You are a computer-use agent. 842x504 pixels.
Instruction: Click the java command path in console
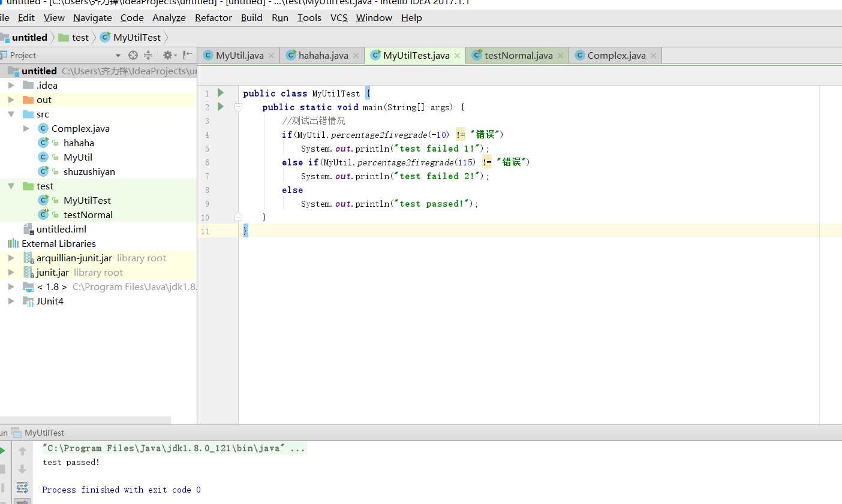pyautogui.click(x=174, y=448)
